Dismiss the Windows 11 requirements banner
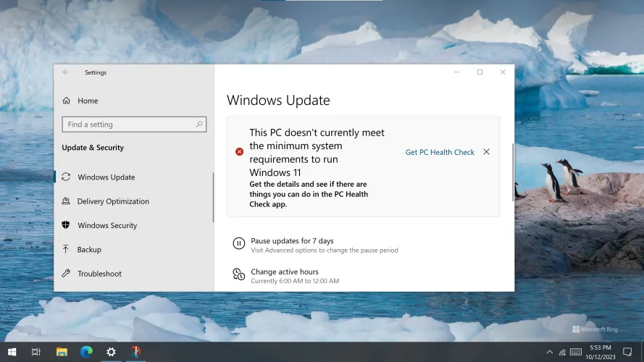This screenshot has width=644, height=362. pyautogui.click(x=486, y=152)
